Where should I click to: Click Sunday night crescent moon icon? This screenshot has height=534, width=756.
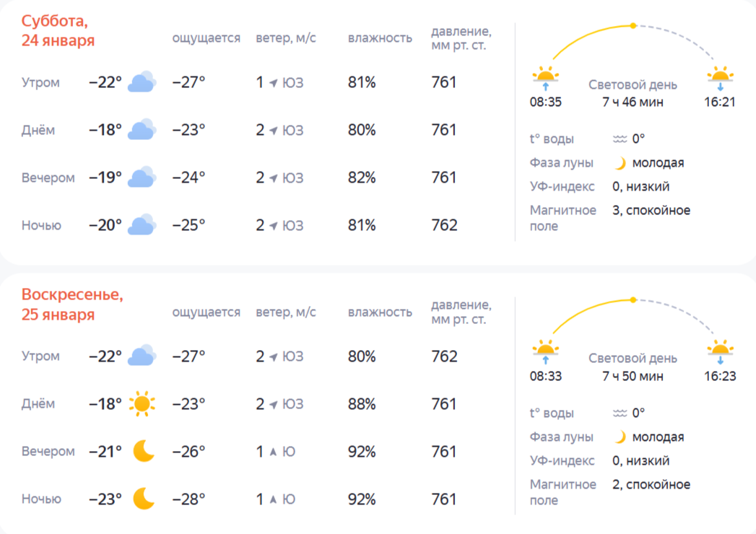click(144, 499)
